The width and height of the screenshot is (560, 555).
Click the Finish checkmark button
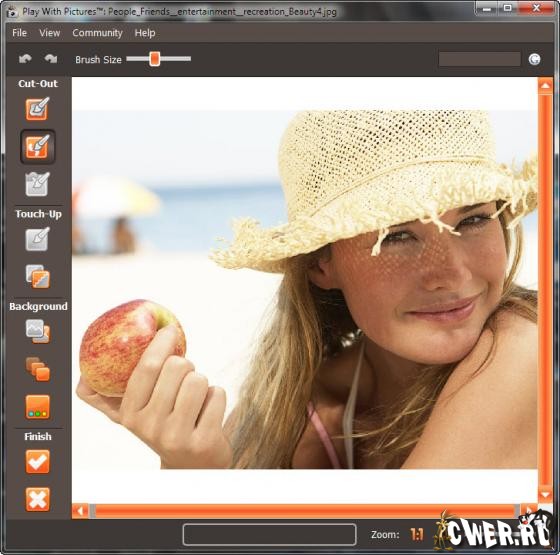click(38, 462)
